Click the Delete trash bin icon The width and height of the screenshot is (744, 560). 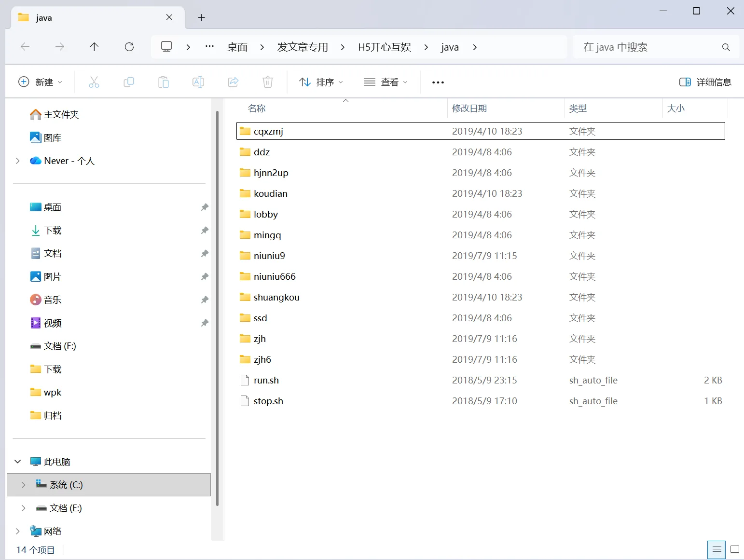click(x=268, y=82)
